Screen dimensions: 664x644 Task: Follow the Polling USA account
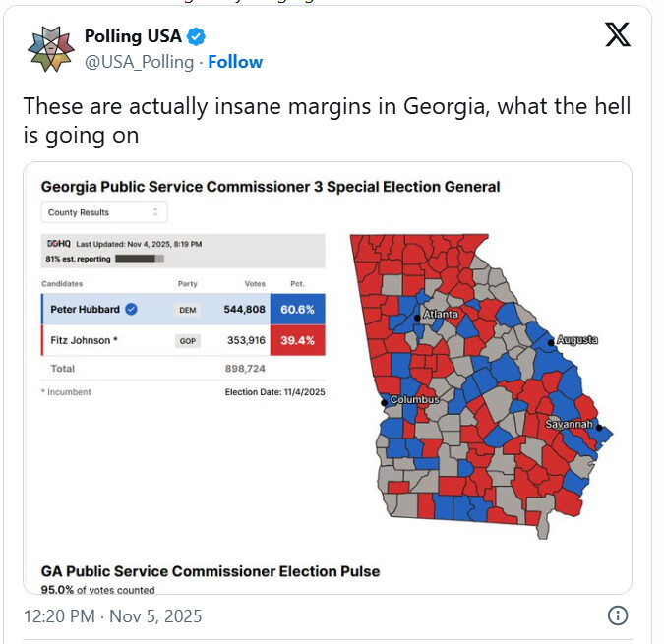click(x=235, y=62)
